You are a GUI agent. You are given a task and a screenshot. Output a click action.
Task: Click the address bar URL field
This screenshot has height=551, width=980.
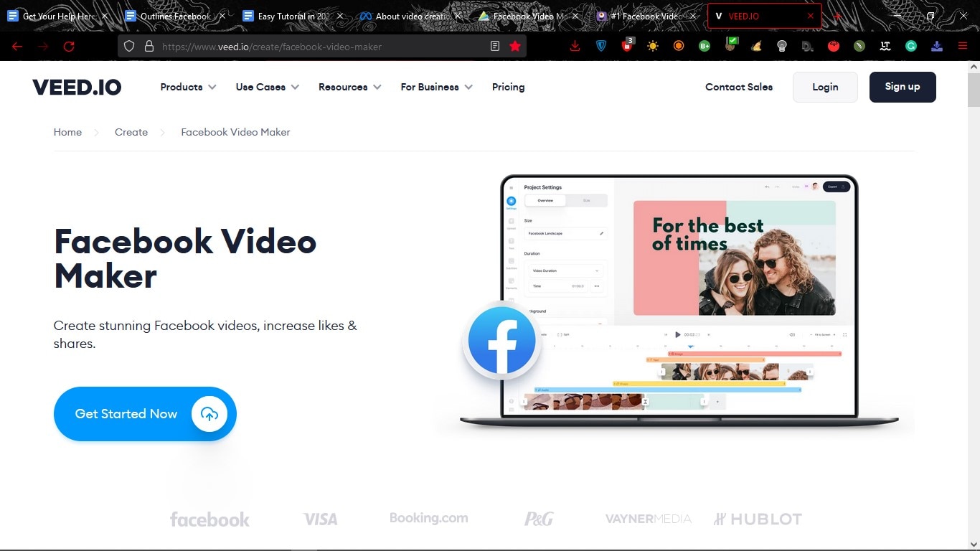[x=323, y=47]
